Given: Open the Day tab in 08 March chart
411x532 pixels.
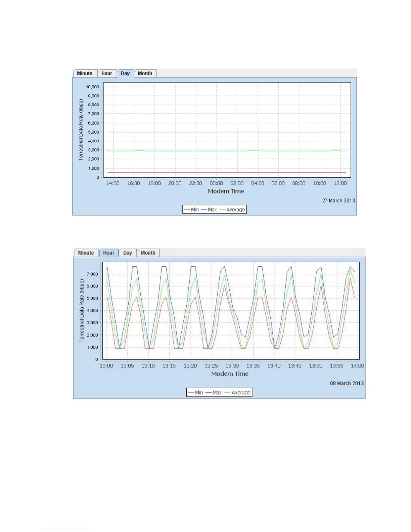Looking at the screenshot, I should pyautogui.click(x=128, y=253).
